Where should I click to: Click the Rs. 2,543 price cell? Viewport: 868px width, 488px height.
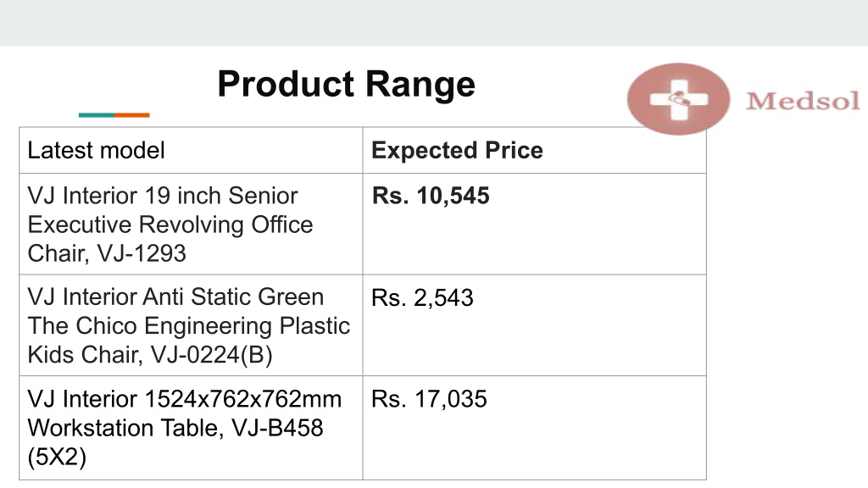tap(534, 325)
